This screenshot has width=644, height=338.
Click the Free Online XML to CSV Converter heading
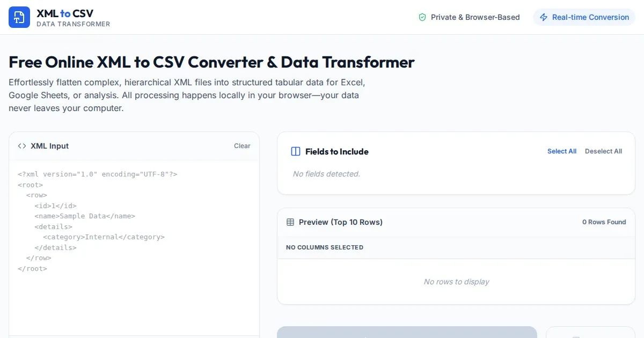(x=211, y=62)
